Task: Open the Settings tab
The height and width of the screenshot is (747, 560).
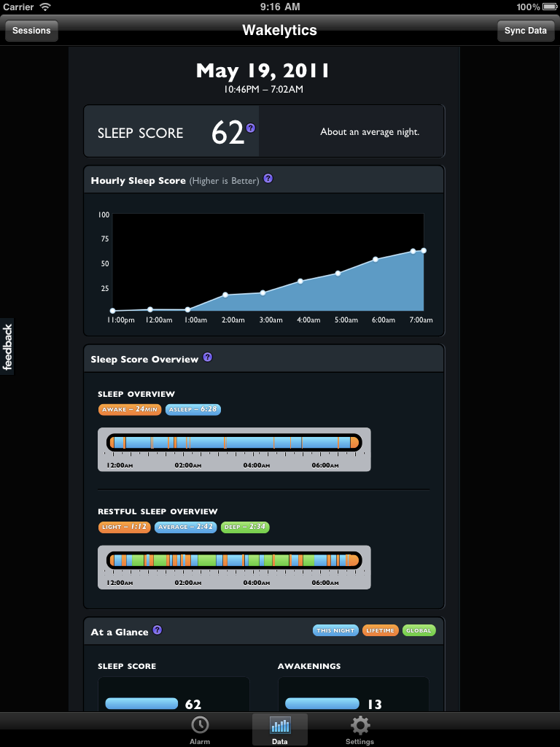Action: 360,729
